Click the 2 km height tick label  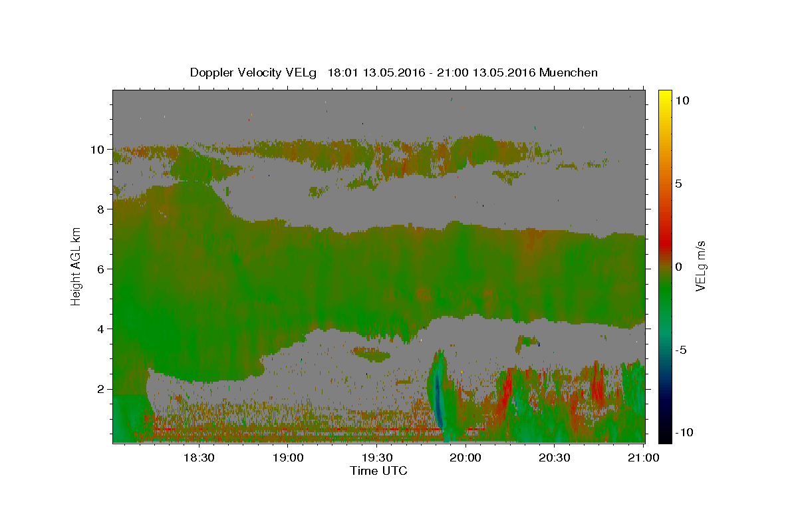[100, 389]
